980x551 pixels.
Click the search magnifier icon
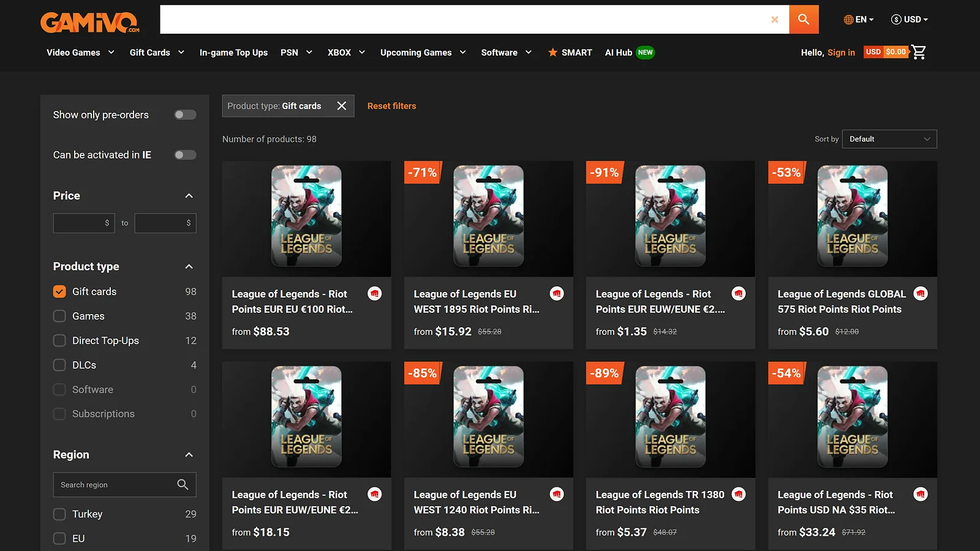pyautogui.click(x=804, y=19)
